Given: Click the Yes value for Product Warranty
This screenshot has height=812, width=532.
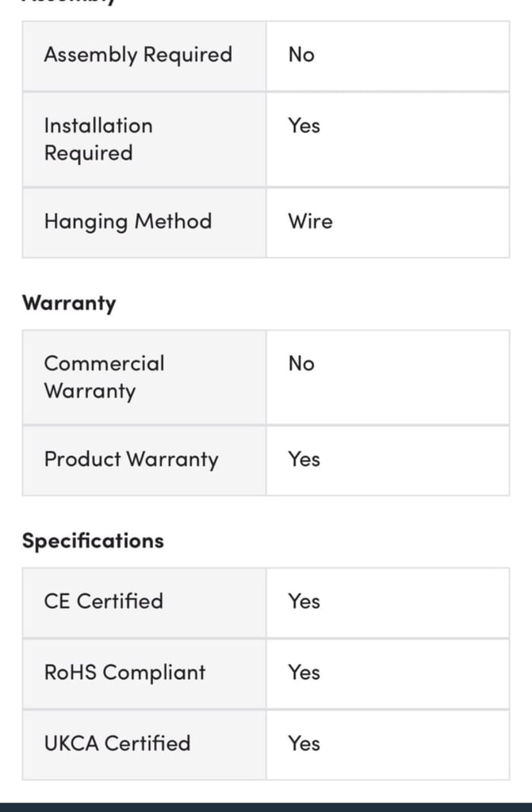Looking at the screenshot, I should pyautogui.click(x=304, y=459).
